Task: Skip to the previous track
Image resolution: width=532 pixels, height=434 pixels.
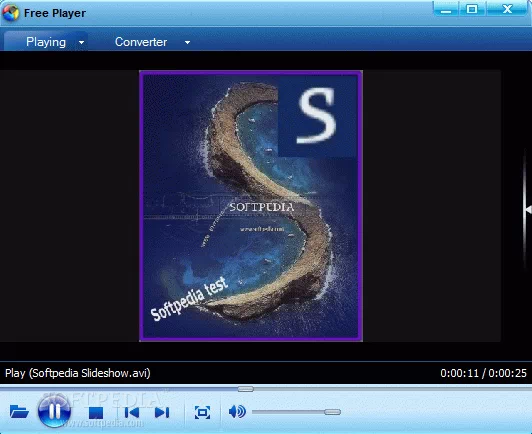Action: click(x=132, y=413)
